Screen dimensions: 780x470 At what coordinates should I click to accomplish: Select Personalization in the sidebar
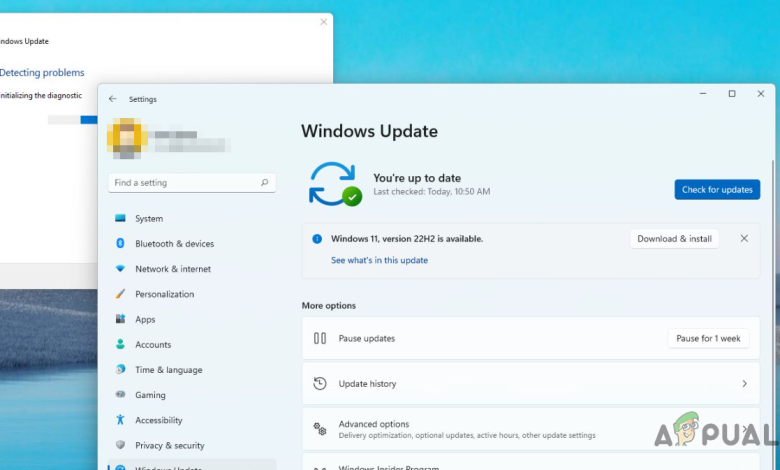(x=192, y=294)
